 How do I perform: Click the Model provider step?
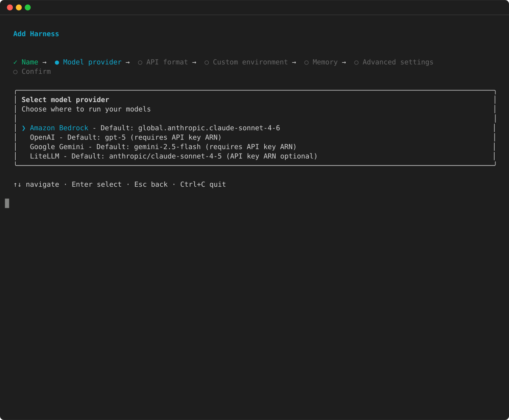92,62
